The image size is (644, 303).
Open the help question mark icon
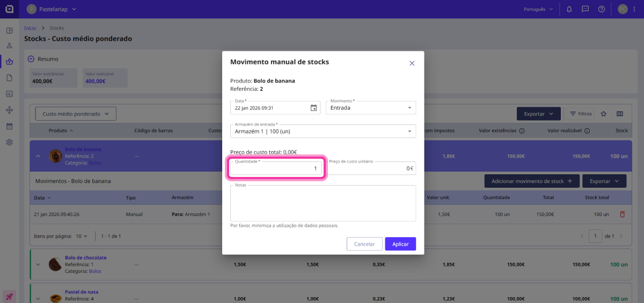pyautogui.click(x=601, y=9)
